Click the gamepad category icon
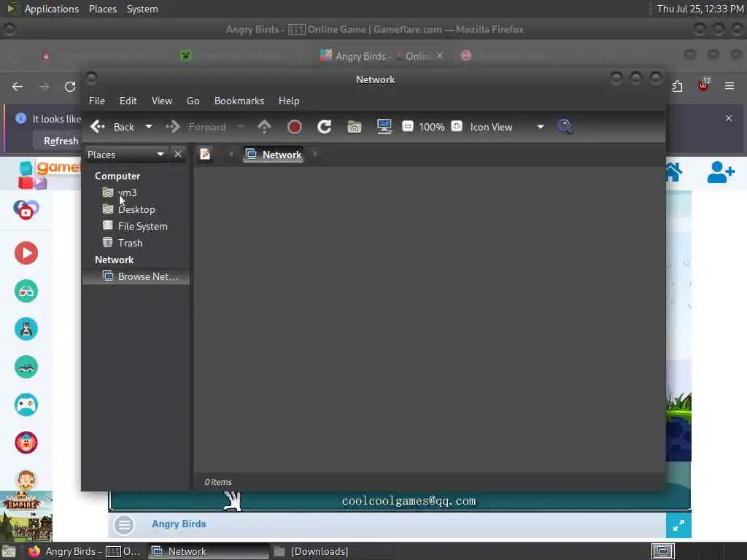This screenshot has width=747, height=560. [26, 405]
